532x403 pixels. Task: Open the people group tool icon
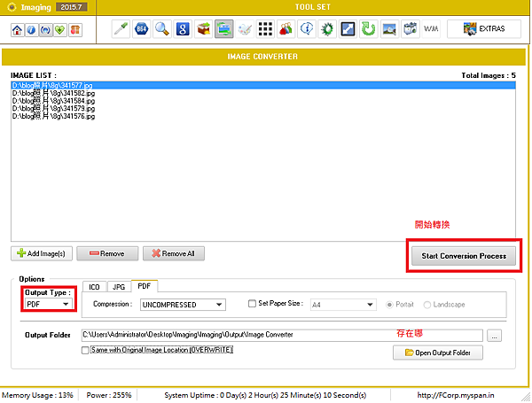(286, 29)
